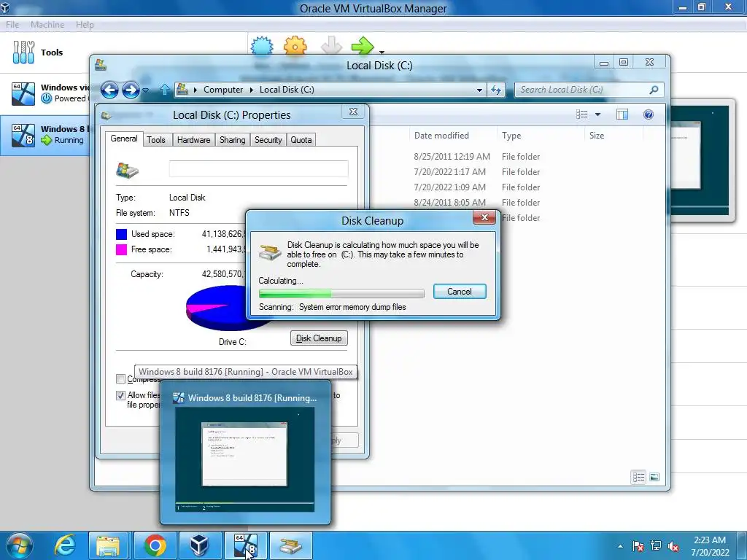Toggle Allow files to be indexed checkbox
Screen dimensions: 747x560
point(120,395)
